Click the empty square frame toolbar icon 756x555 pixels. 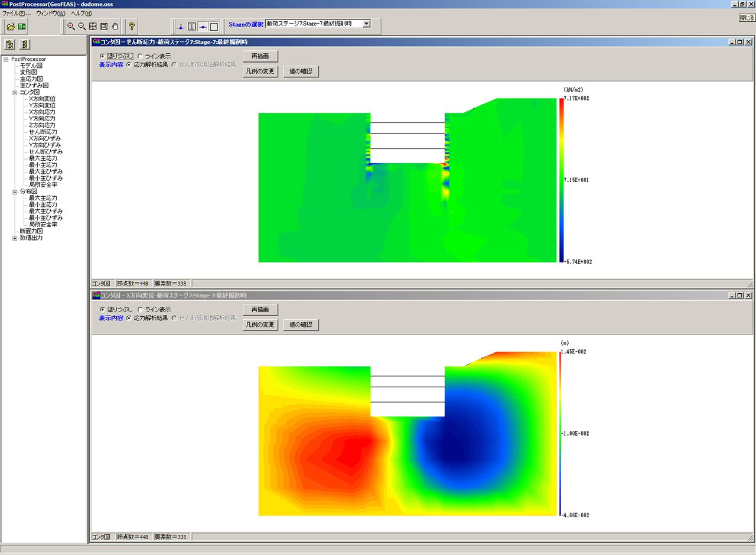(x=214, y=27)
